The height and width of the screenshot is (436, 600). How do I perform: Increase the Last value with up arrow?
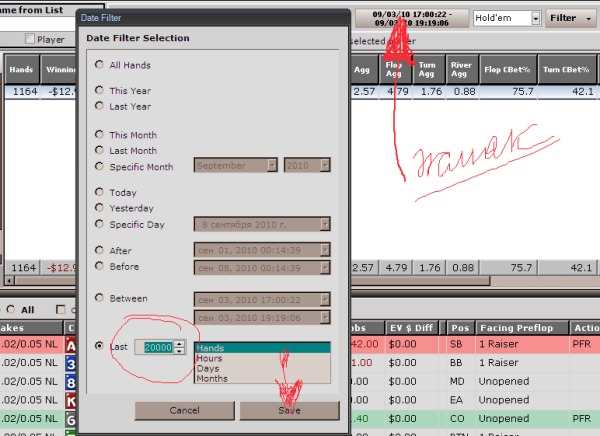pyautogui.click(x=179, y=344)
